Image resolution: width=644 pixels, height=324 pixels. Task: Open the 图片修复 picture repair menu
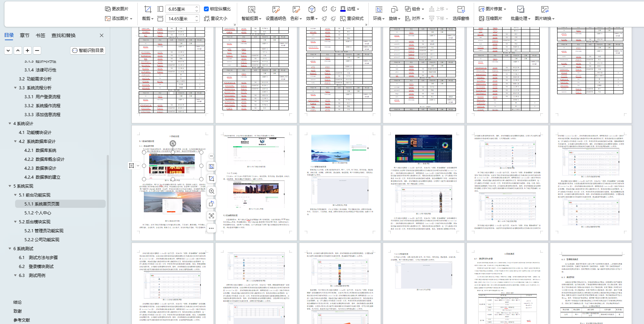point(492,9)
